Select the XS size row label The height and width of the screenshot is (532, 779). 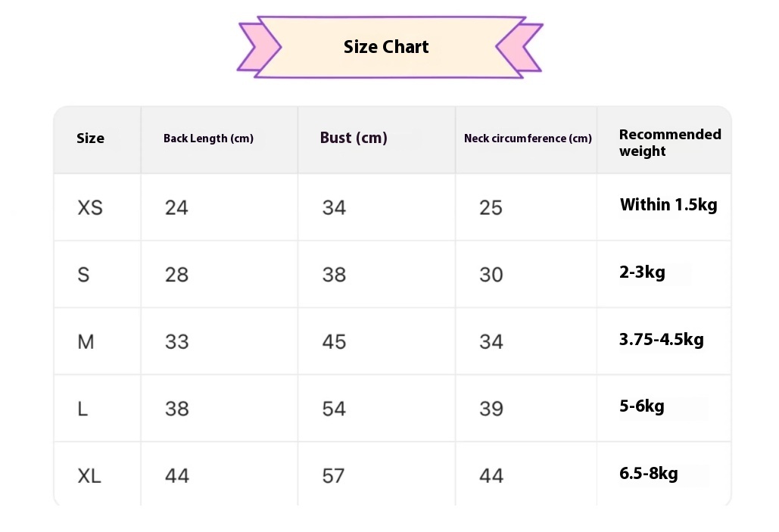point(90,207)
